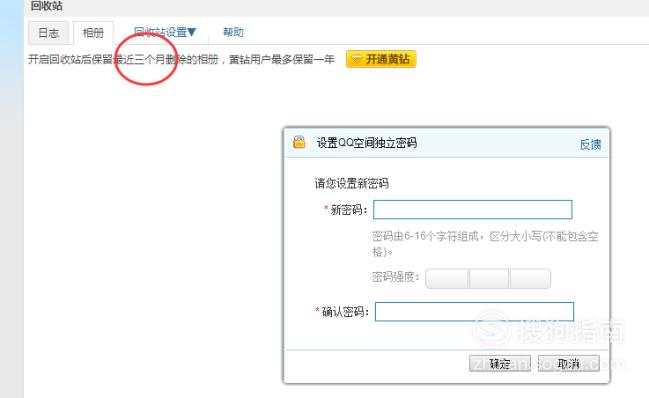Expand the 回收站设置 dropdown
The width and height of the screenshot is (649, 398).
(165, 32)
